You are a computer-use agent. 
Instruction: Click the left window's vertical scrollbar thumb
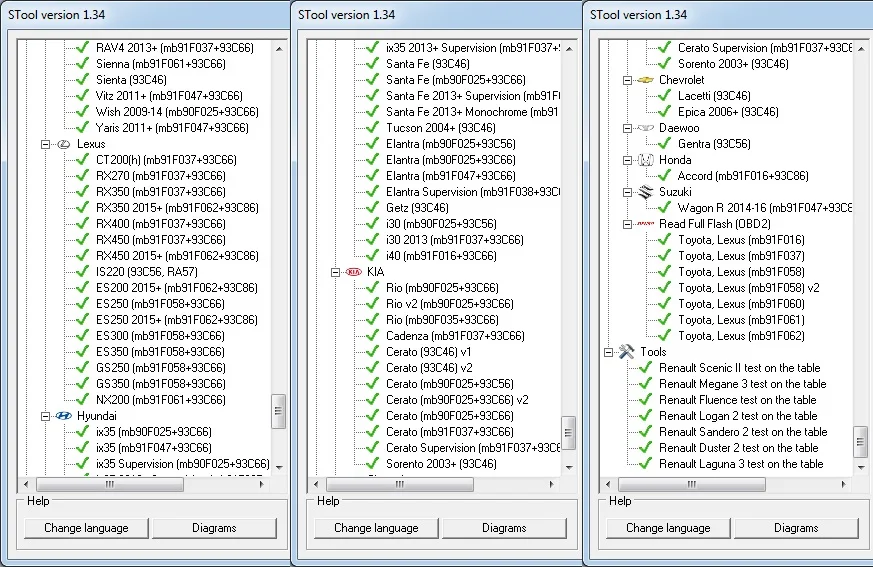(278, 411)
